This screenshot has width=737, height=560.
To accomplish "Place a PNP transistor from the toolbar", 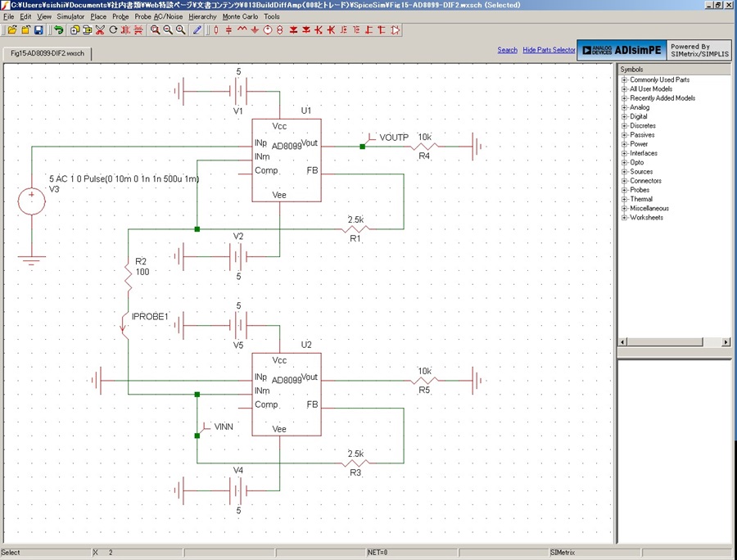I will (x=331, y=30).
